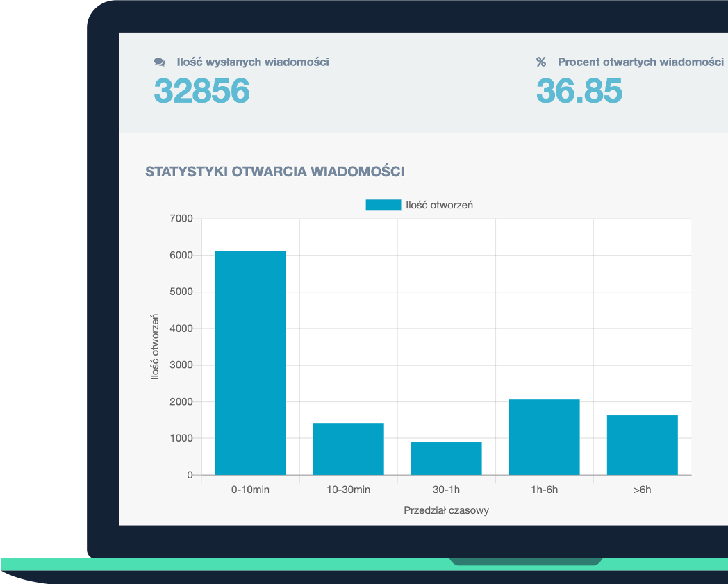
Task: Select the >6h bar in the chart
Action: tap(642, 445)
